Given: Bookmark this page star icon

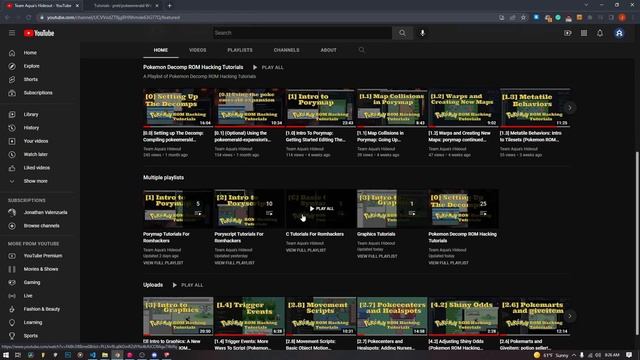Looking at the screenshot, I should pos(523,18).
